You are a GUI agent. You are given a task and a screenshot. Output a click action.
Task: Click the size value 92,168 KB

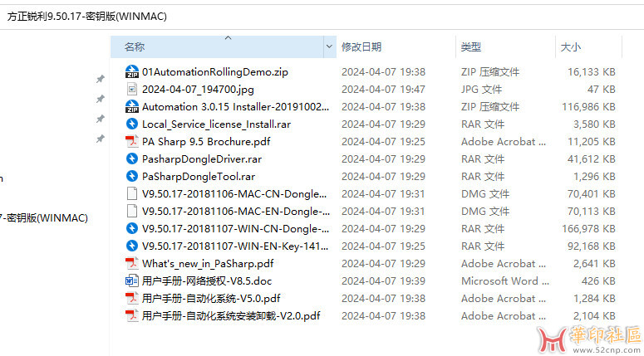(x=592, y=246)
